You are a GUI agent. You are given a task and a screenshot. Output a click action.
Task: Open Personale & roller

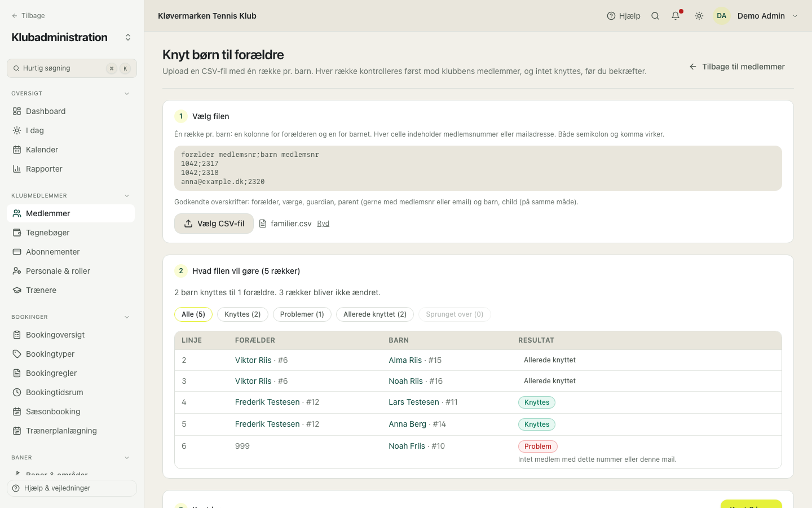(70, 271)
